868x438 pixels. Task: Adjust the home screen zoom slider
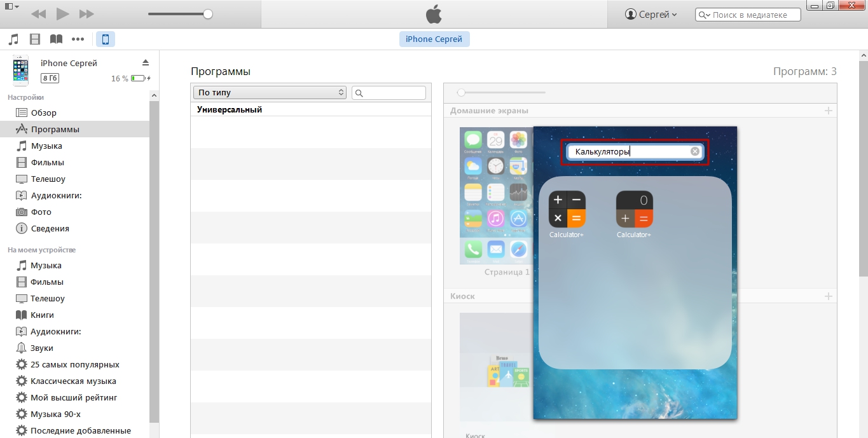tap(462, 92)
